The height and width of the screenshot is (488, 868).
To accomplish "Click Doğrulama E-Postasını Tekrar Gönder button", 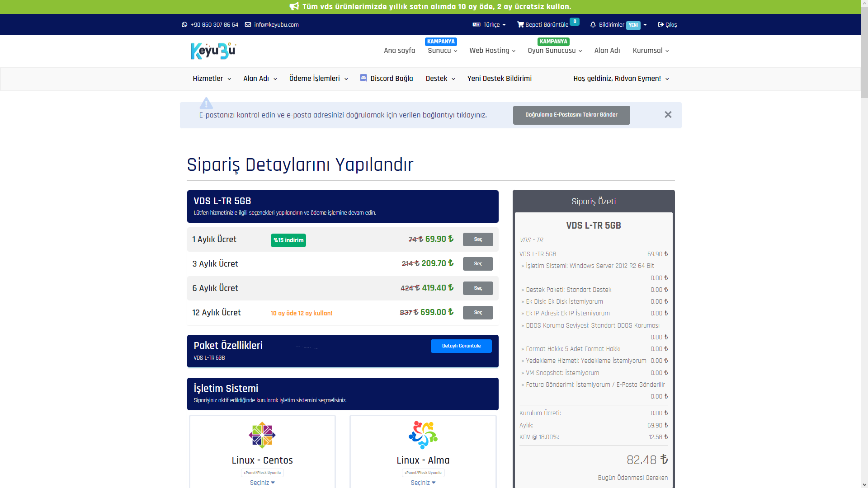I will (571, 115).
